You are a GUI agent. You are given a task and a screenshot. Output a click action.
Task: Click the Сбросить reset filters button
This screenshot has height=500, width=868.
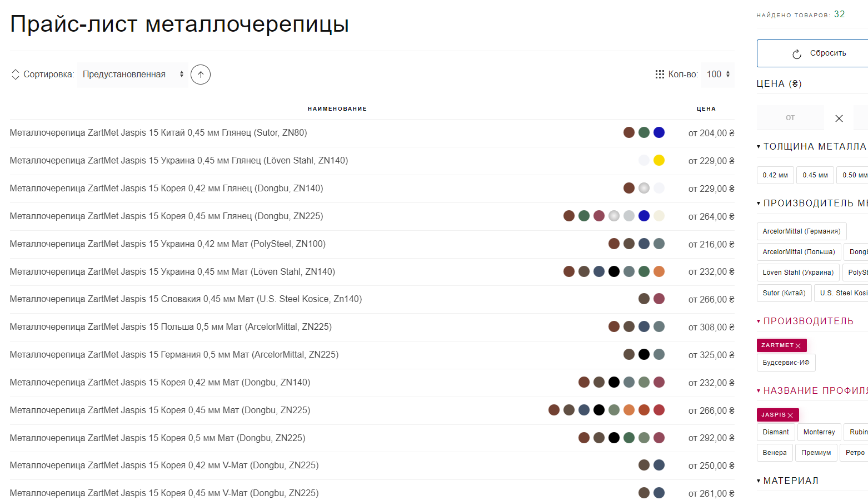812,53
